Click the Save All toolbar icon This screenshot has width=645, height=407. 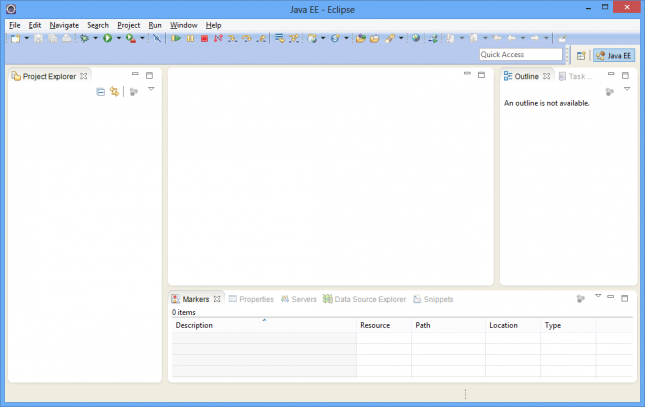pyautogui.click(x=53, y=39)
